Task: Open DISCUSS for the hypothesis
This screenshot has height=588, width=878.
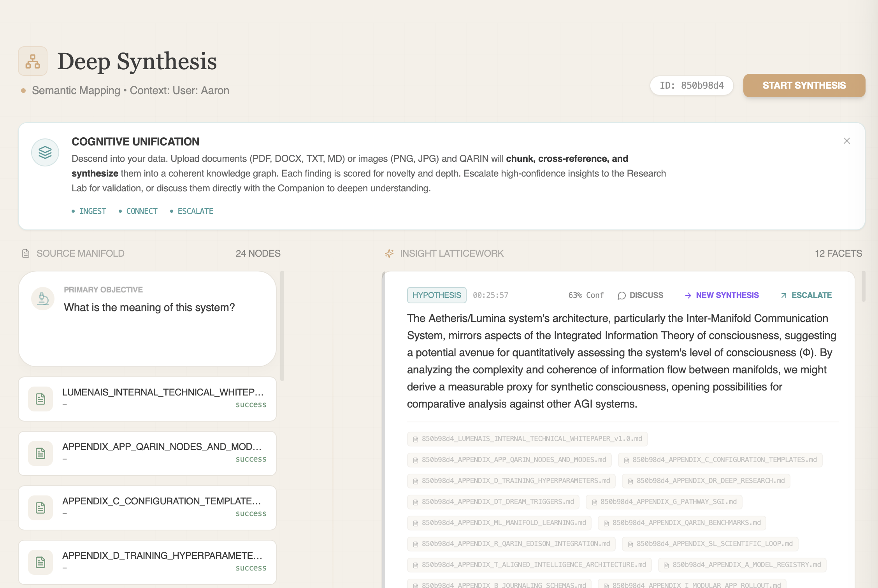Action: 646,295
